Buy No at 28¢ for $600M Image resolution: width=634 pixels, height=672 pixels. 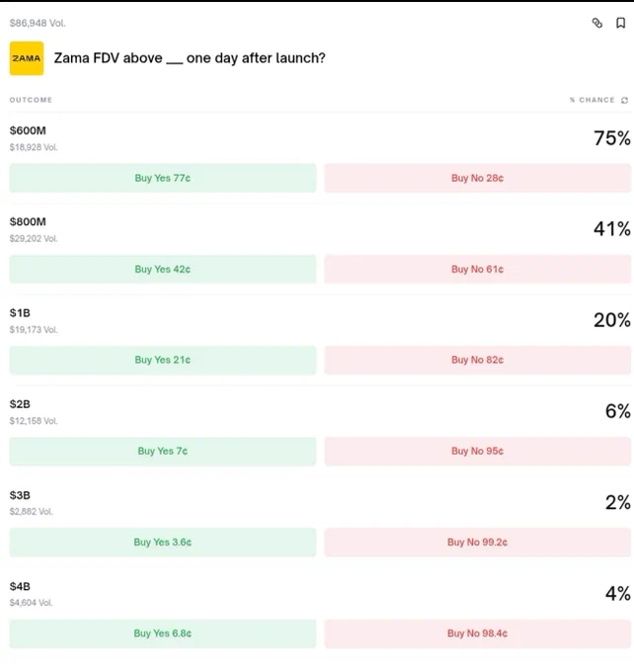coord(478,178)
